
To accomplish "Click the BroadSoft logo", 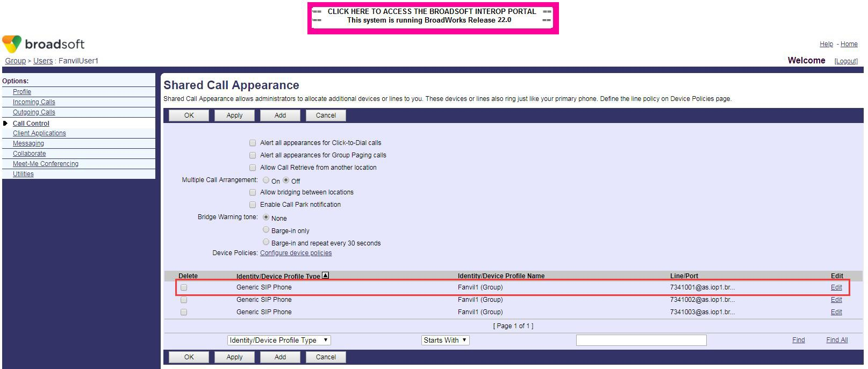I will [43, 44].
